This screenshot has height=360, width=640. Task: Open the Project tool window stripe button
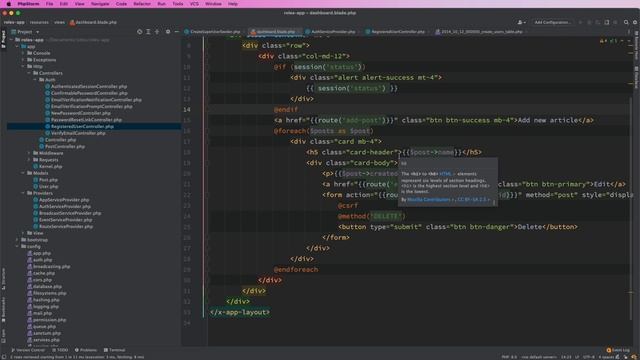click(3, 39)
